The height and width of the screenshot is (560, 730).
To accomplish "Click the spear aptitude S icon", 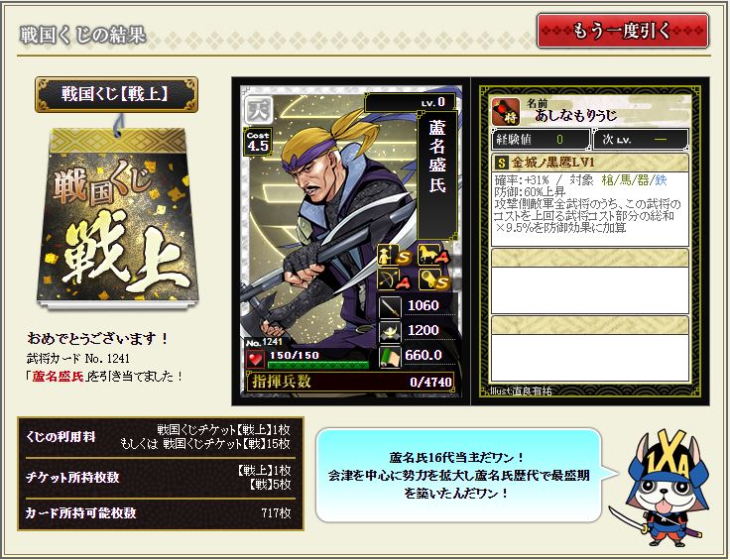I will pyautogui.click(x=395, y=256).
